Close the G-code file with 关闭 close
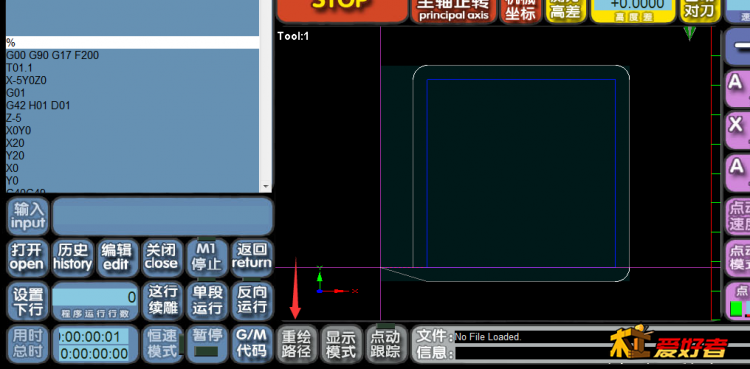Image resolution: width=750 pixels, height=369 pixels. pos(161,257)
